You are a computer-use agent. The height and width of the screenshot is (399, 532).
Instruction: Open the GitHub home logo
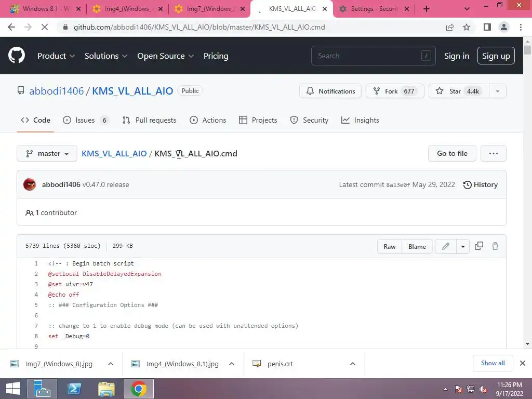click(17, 56)
